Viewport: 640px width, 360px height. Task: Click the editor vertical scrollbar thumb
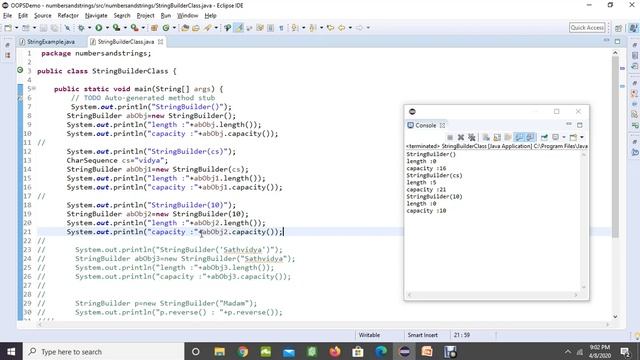615,147
